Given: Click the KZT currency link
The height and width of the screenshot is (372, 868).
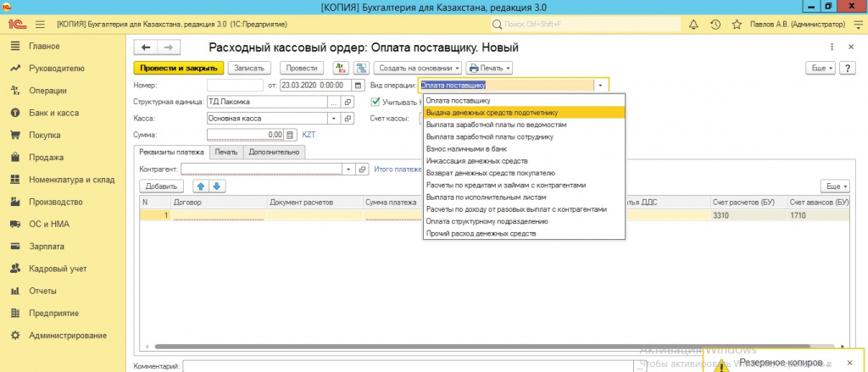Looking at the screenshot, I should pyautogui.click(x=309, y=135).
